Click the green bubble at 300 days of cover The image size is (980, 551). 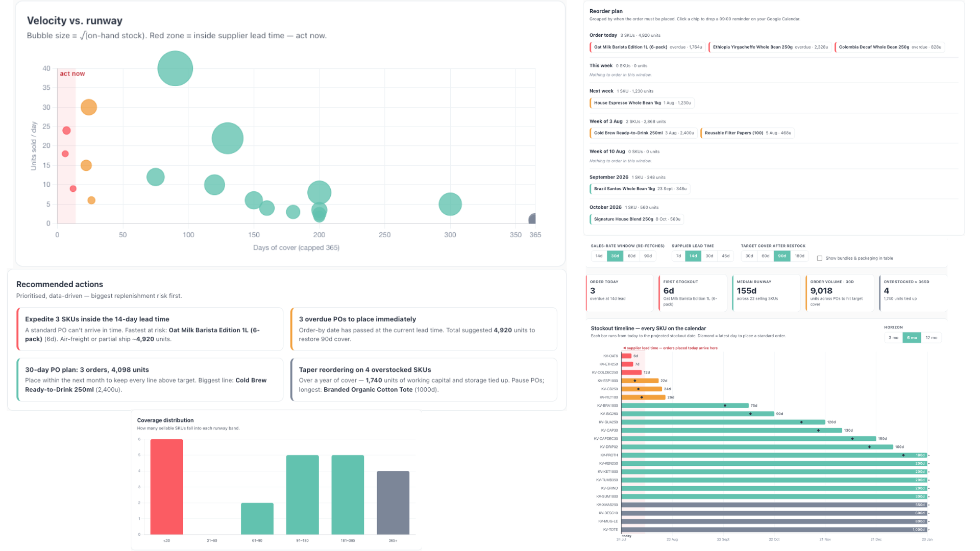[x=450, y=204]
